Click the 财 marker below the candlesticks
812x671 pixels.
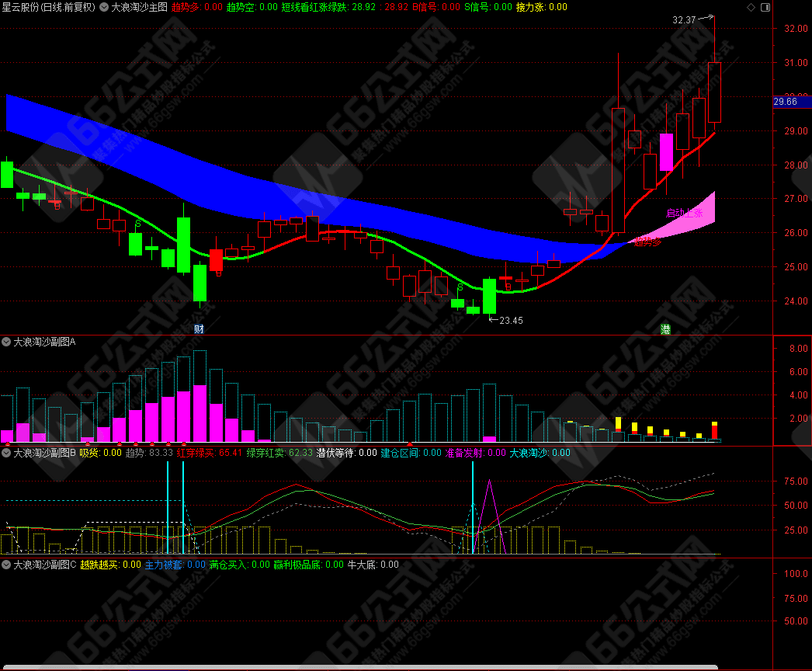coord(199,329)
